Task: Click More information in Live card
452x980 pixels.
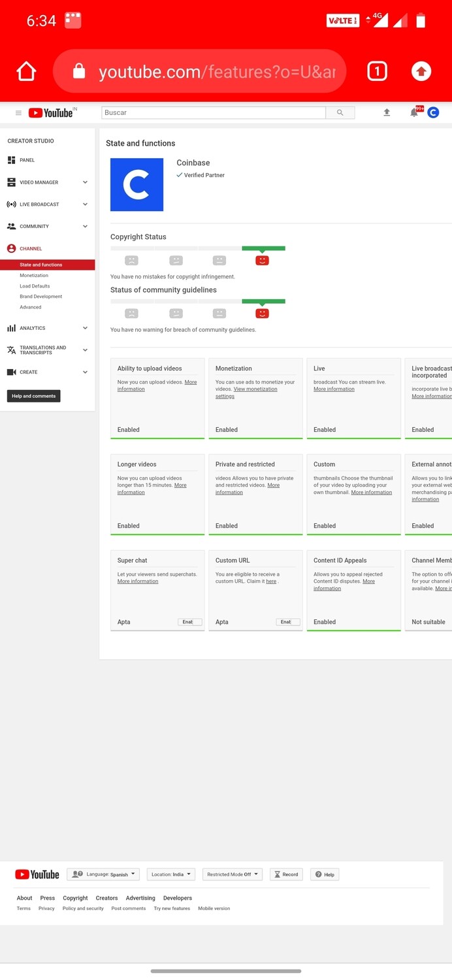Action: click(x=334, y=389)
